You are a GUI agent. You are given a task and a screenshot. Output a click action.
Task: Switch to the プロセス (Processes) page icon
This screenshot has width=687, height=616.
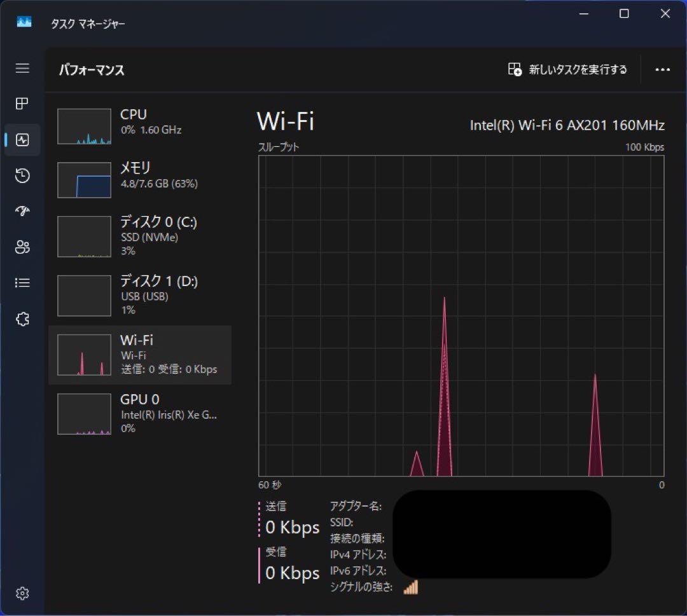pyautogui.click(x=22, y=104)
